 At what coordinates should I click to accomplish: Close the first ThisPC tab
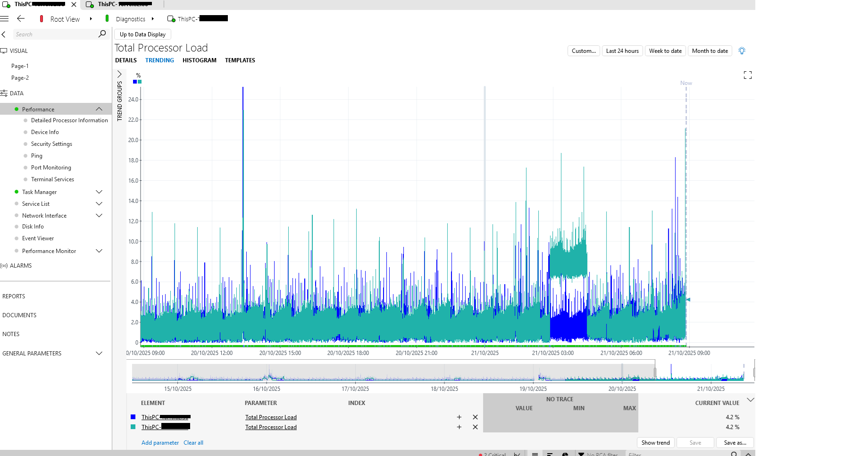point(74,4)
